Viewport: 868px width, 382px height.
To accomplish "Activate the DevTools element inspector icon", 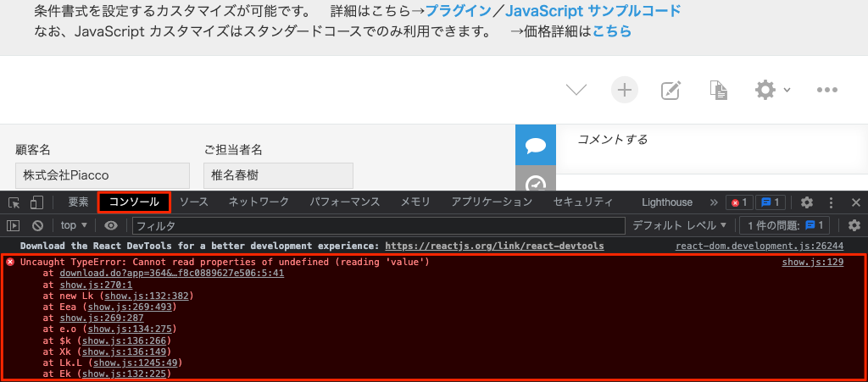I will coord(14,202).
